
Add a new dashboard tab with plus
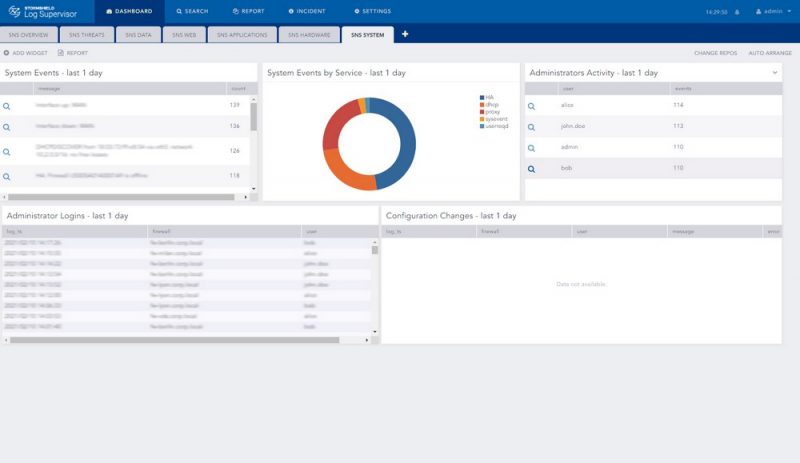pyautogui.click(x=405, y=34)
